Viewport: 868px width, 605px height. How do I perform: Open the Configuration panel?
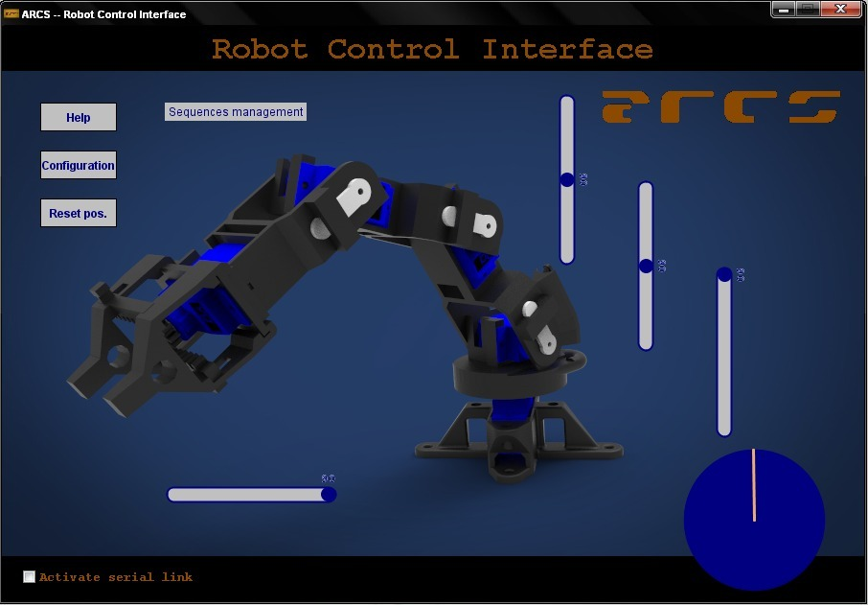point(78,165)
